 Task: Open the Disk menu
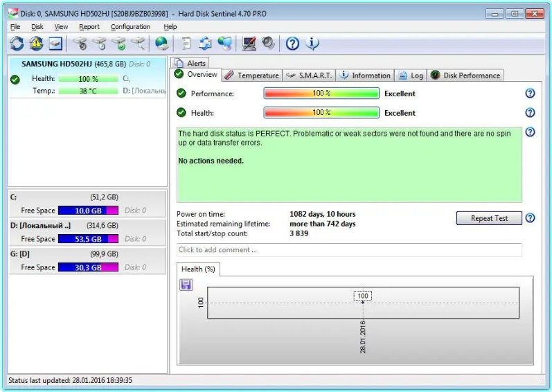click(x=37, y=27)
